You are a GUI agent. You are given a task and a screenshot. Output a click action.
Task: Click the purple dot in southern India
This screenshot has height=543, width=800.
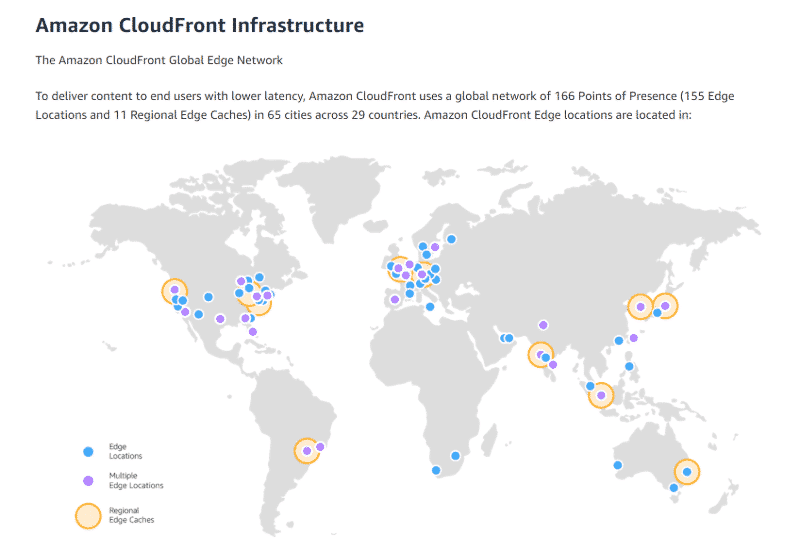(553, 364)
